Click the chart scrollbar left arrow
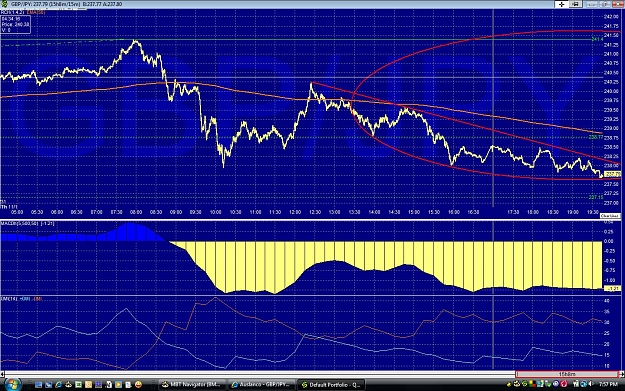This screenshot has height=391, width=625. 2,374
